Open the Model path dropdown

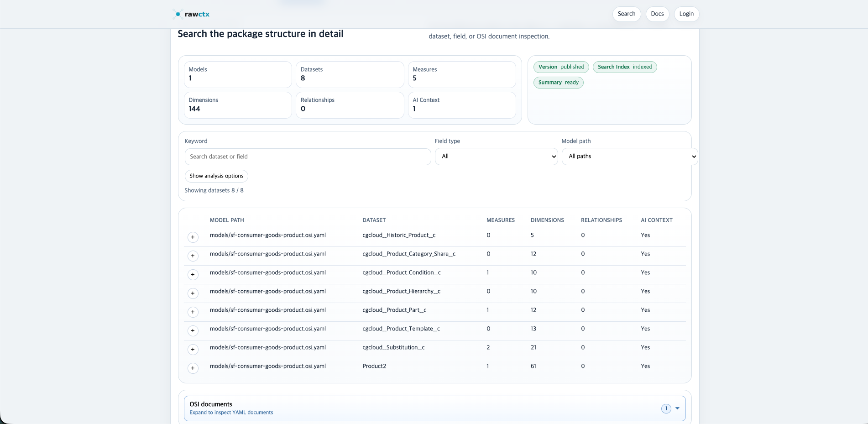tap(629, 157)
